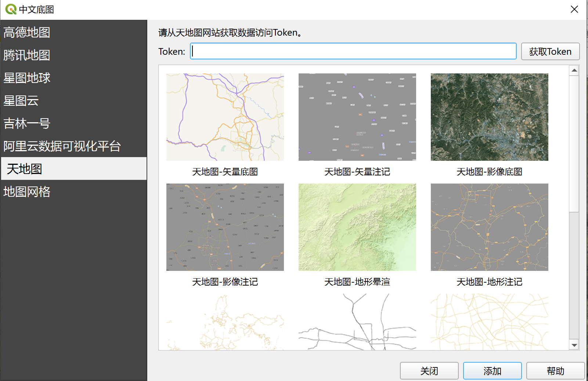Select the 天地图-矢量底图 thumbnail
Image resolution: width=588 pixels, height=381 pixels.
[225, 117]
